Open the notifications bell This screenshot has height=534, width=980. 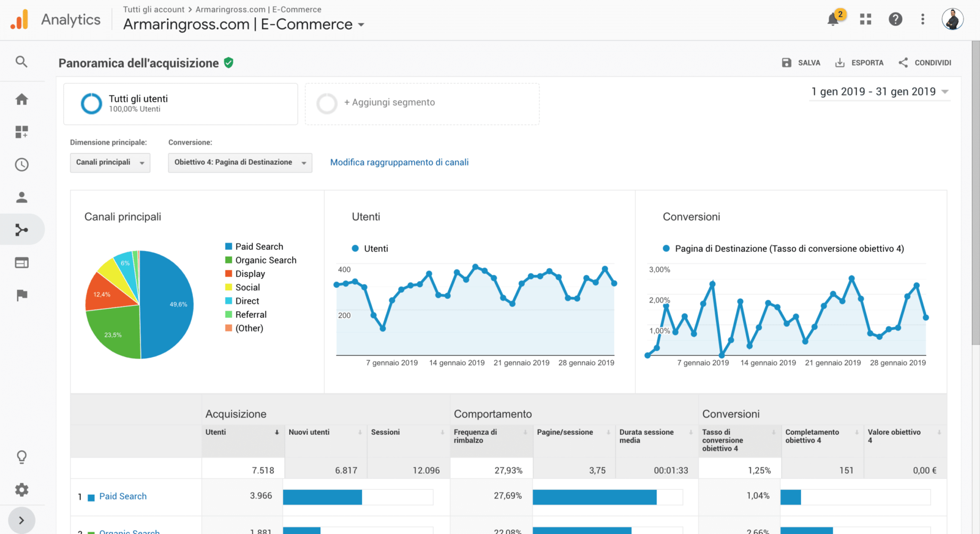click(x=833, y=20)
